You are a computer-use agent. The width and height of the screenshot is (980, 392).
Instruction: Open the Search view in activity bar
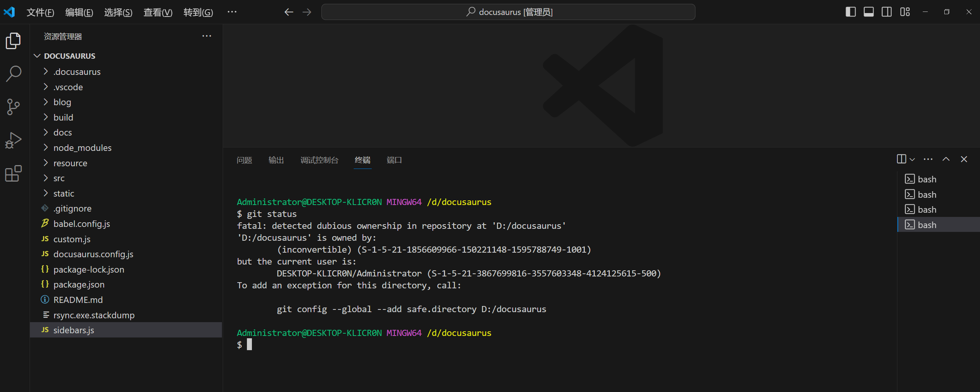[13, 74]
